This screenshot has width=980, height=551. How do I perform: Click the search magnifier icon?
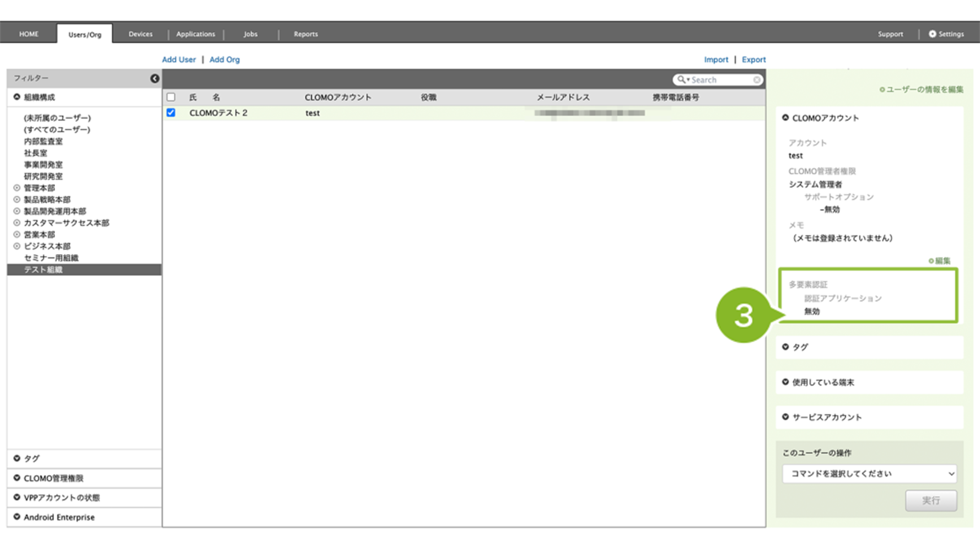pos(681,80)
